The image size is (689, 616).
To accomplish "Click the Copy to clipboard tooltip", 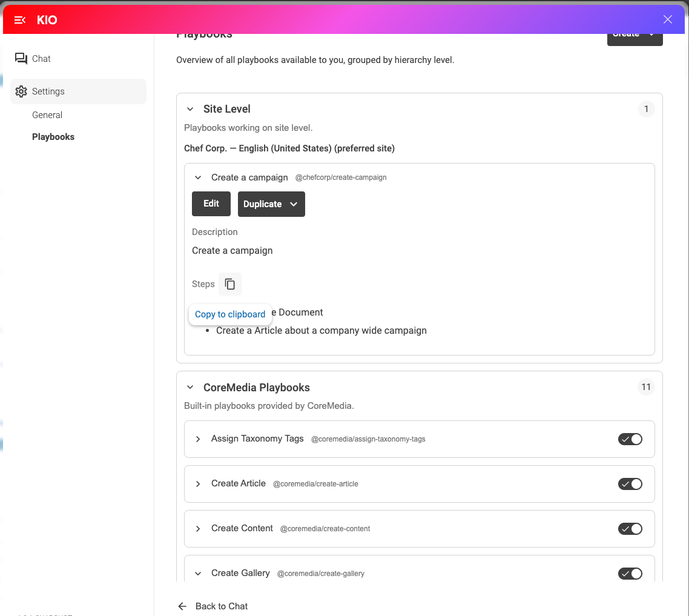I will coord(230,314).
